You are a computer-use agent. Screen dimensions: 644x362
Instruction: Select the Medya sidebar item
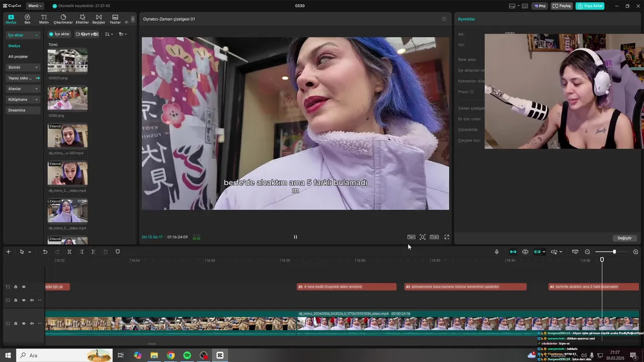coord(14,46)
